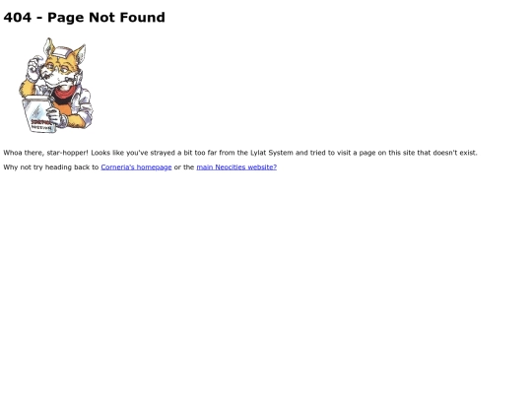Image resolution: width=532 pixels, height=399 pixels.
Task: Click "doesn't exist." at sentence end
Action: coord(455,153)
